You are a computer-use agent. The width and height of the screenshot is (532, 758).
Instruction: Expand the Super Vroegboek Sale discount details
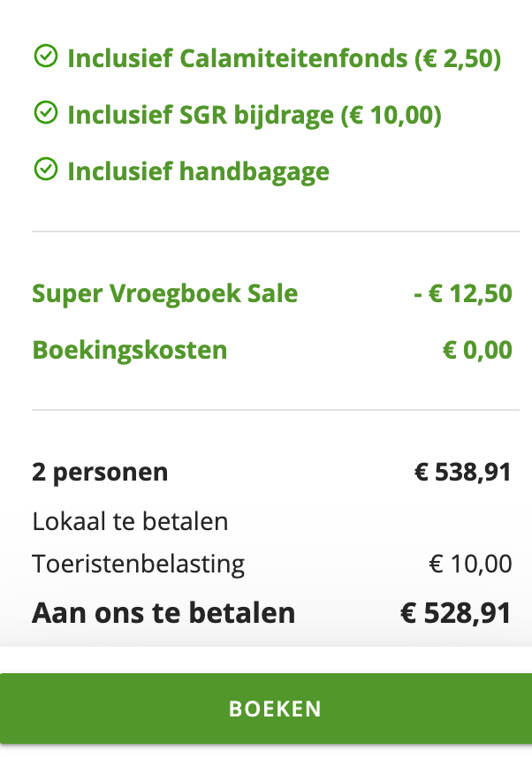point(164,293)
